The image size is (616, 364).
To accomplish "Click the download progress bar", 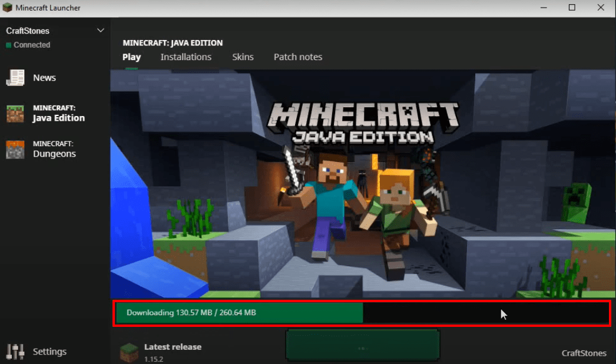I will (x=362, y=313).
